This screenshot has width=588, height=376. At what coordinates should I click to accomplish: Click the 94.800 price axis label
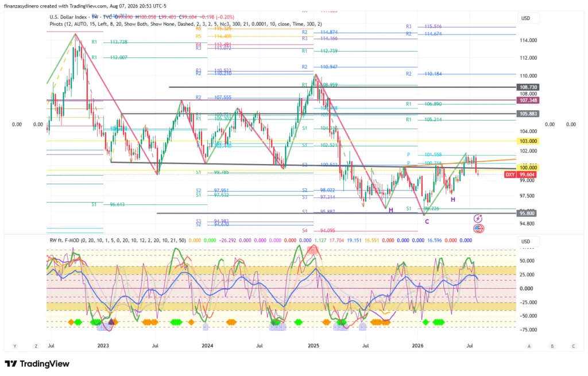click(x=527, y=224)
